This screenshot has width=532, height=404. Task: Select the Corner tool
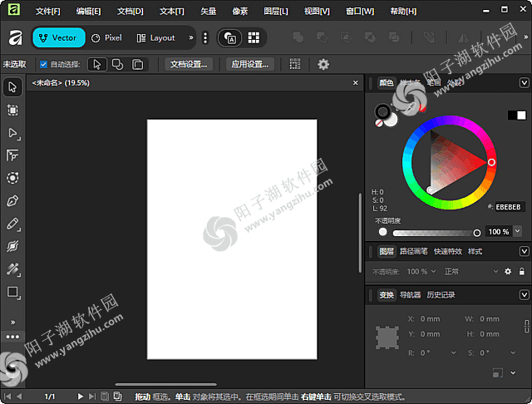[12, 155]
